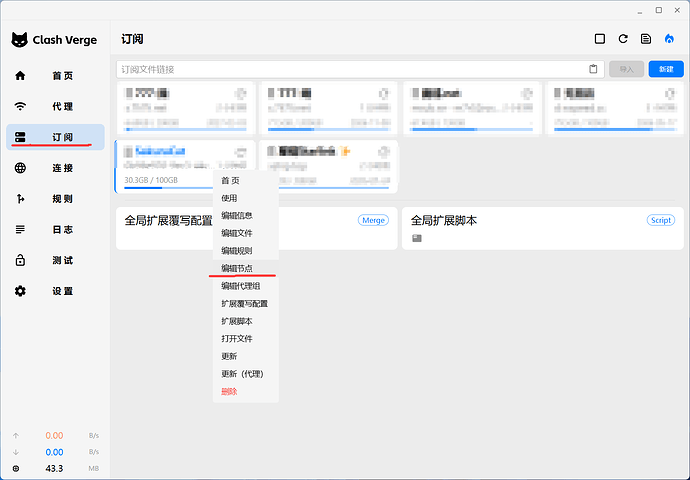Select 编辑文件 from the context menu
Viewport: 690px width, 480px height.
(246, 233)
